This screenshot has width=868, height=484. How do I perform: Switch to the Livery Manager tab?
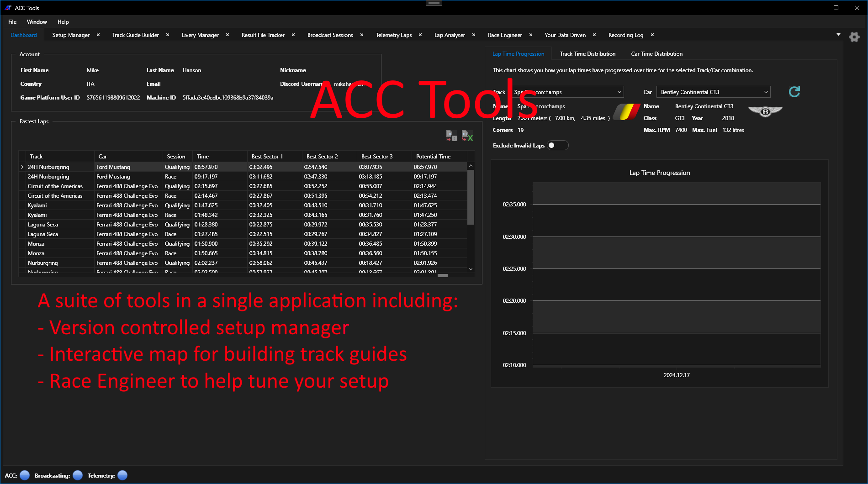200,35
